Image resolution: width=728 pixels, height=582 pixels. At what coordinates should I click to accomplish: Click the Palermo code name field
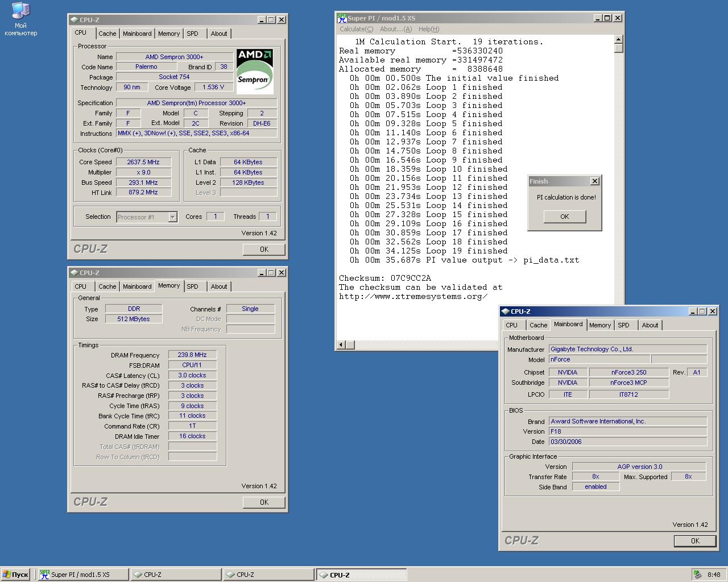click(146, 66)
